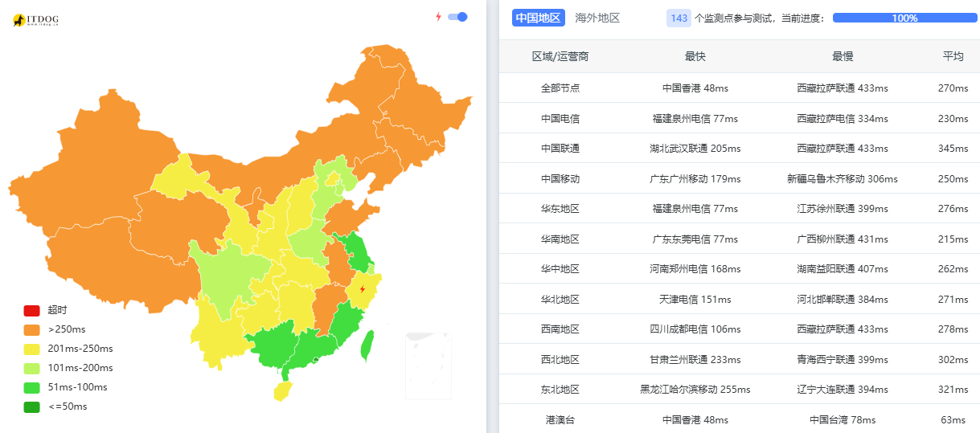The width and height of the screenshot is (980, 433).
Task: Click the ITDOG logo
Action: pyautogui.click(x=35, y=19)
